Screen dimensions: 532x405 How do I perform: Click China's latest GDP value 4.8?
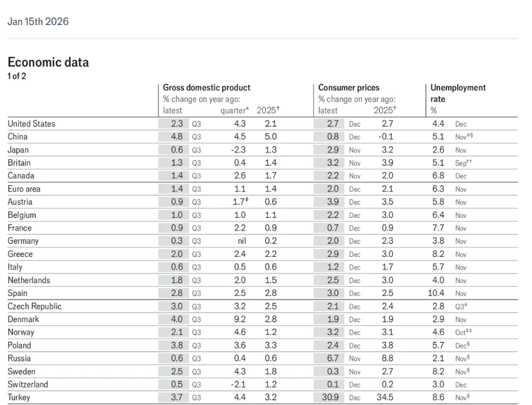click(x=177, y=136)
